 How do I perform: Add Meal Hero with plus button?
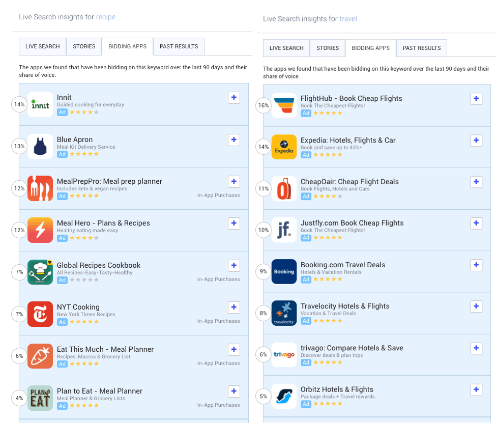tap(234, 223)
